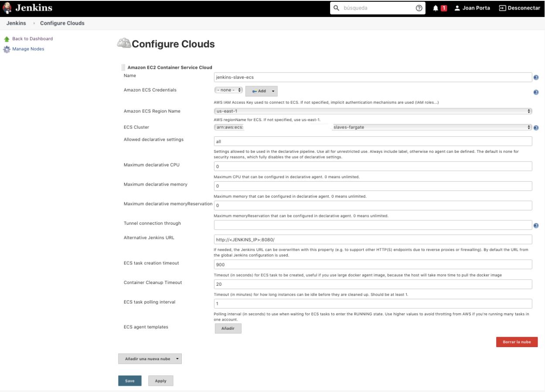
Task: Click the Jenkins butler logo
Action: 7,8
